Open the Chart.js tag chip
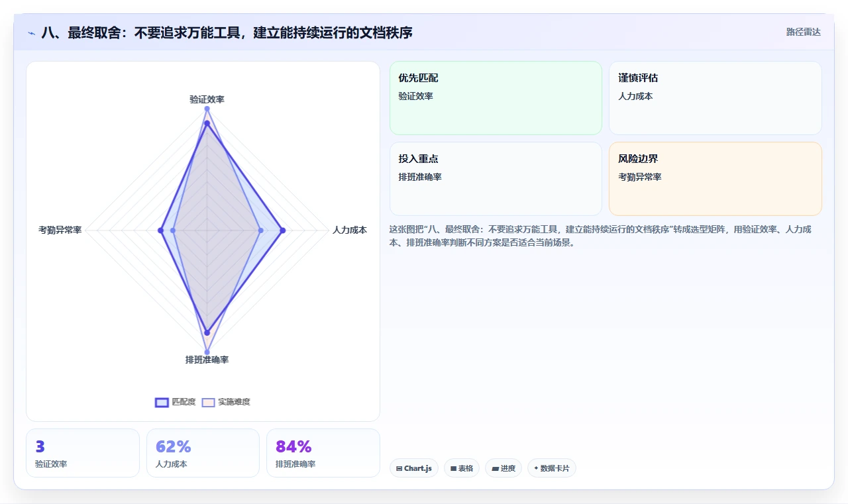 [414, 468]
